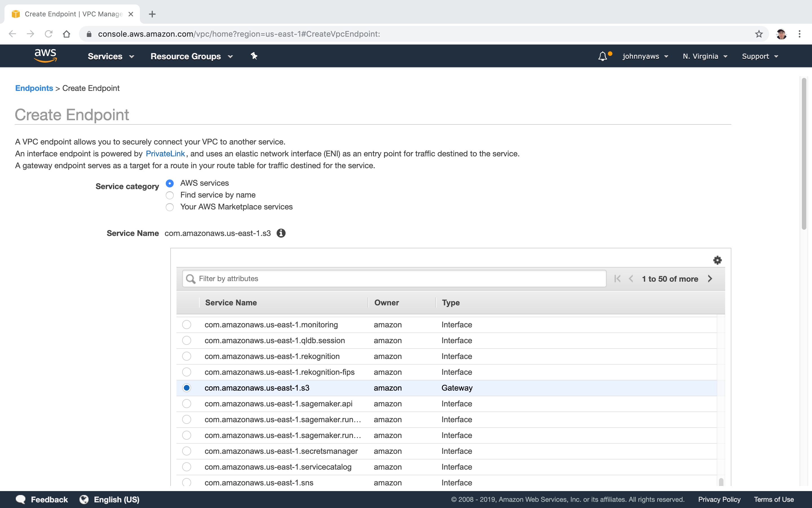Open the Support dropdown menu
812x508 pixels.
[x=760, y=56]
